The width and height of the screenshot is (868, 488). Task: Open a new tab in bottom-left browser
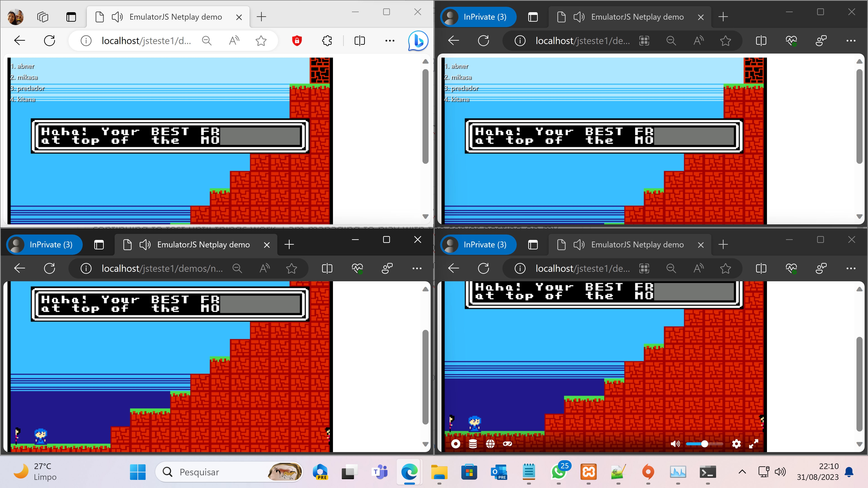coord(289,244)
